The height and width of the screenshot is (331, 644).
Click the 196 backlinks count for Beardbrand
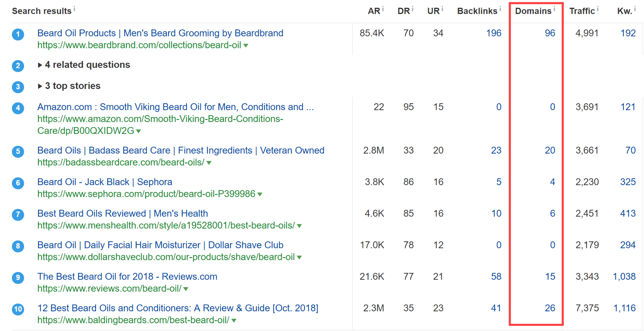click(494, 33)
